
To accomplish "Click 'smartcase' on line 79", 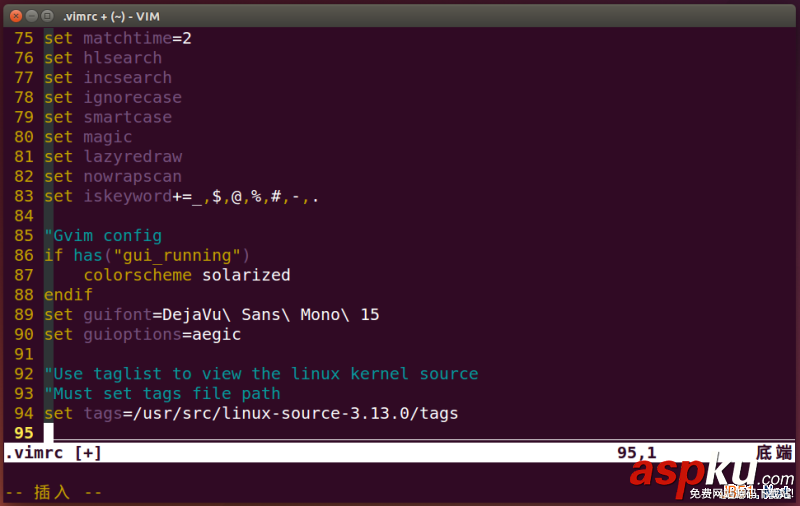I will pyautogui.click(x=128, y=117).
